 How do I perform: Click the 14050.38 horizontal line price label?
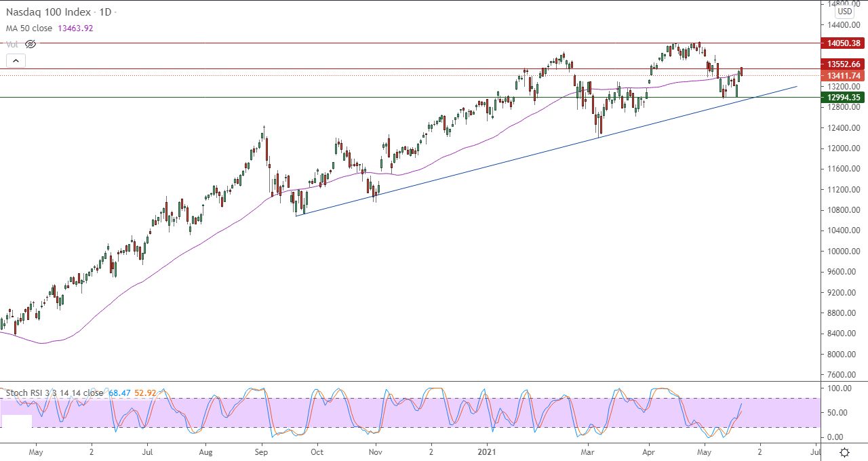click(x=843, y=43)
